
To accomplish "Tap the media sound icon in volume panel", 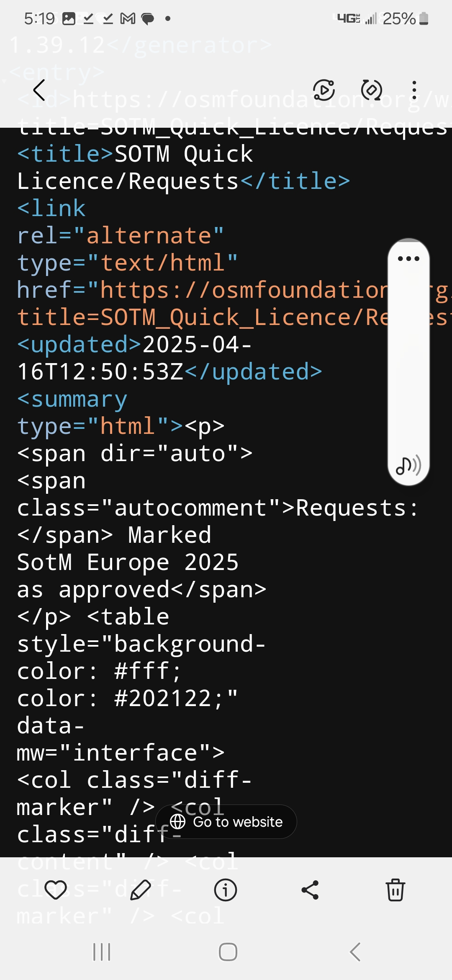I will pos(408,465).
